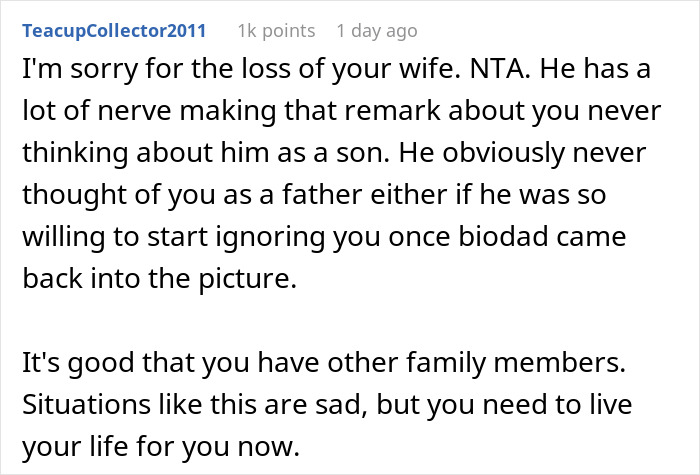The image size is (700, 475).
Task: Click the 1k points score
Action: point(276,31)
